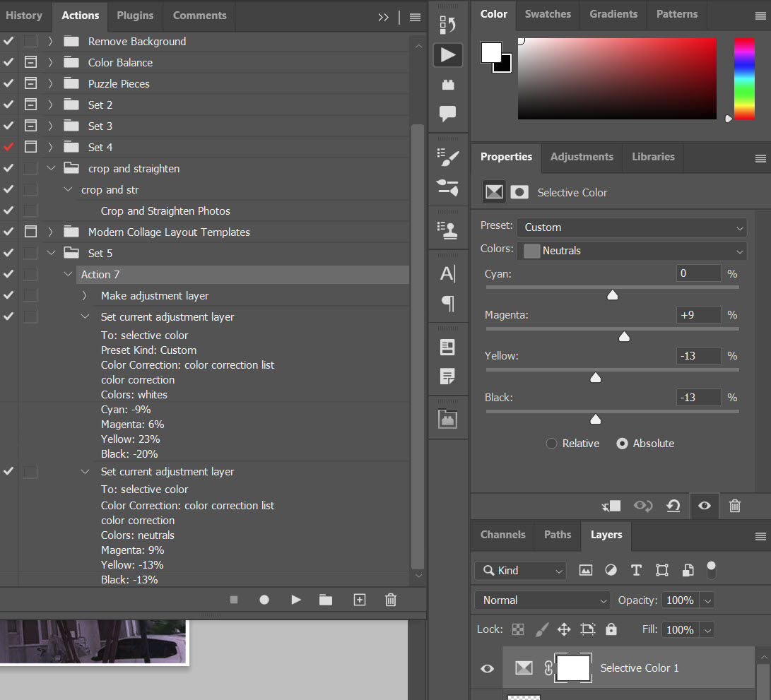Click the reset adjustment icon in Properties panel
Image resolution: width=771 pixels, height=700 pixels.
tap(673, 506)
